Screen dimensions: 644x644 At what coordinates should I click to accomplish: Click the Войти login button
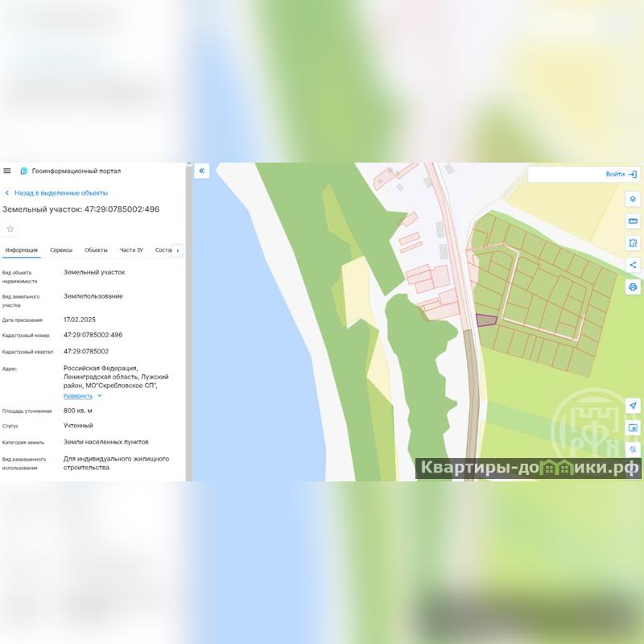coord(621,174)
